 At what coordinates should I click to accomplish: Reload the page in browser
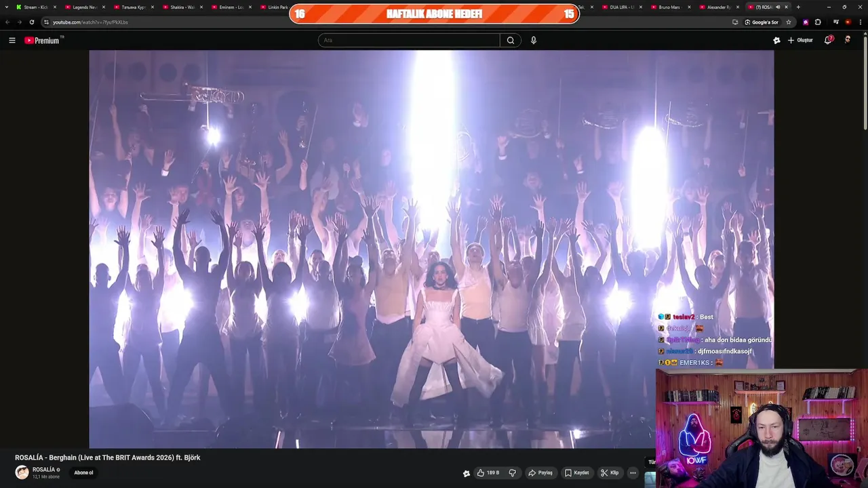31,22
